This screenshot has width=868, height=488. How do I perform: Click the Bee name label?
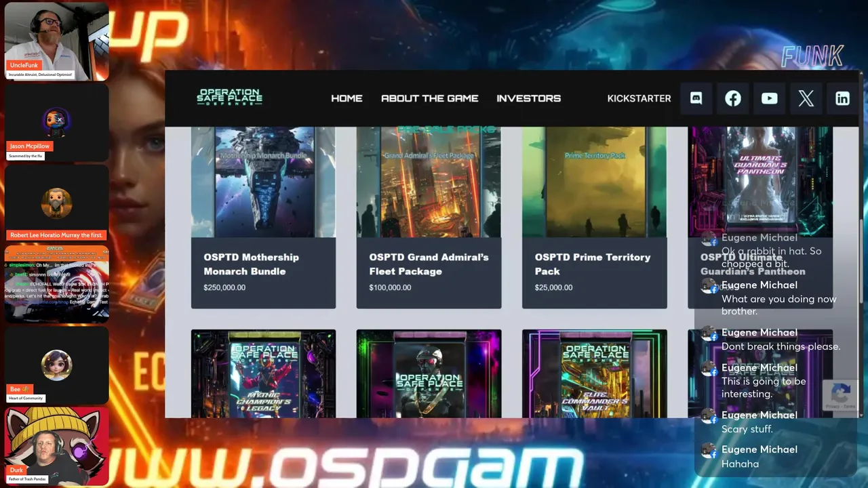(x=19, y=389)
